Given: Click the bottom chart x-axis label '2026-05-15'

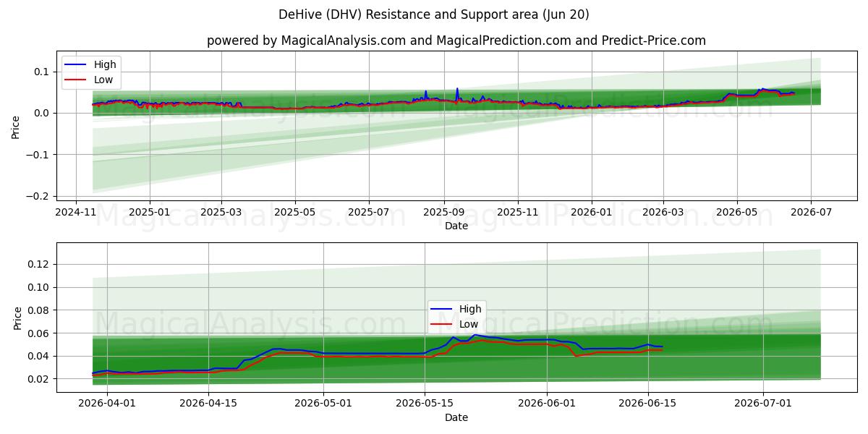Looking at the screenshot, I should tap(424, 405).
